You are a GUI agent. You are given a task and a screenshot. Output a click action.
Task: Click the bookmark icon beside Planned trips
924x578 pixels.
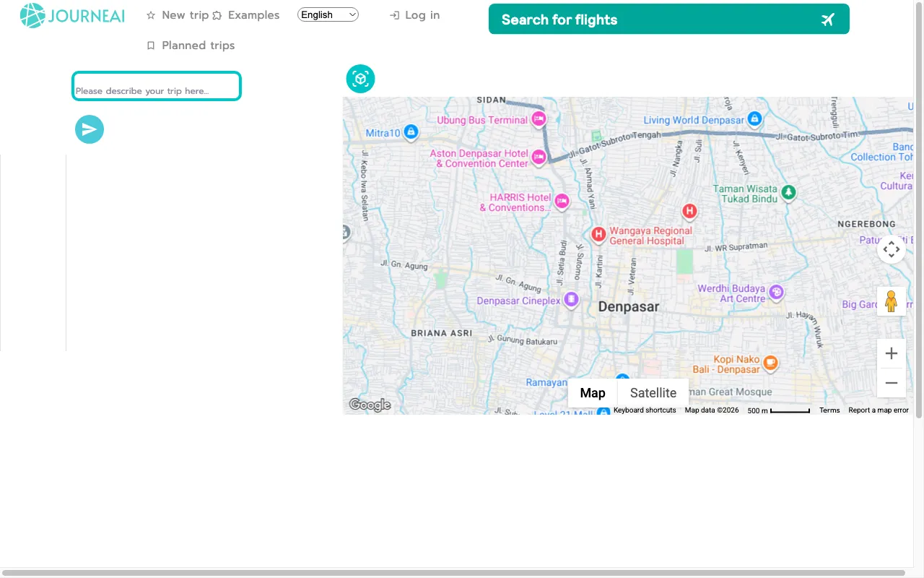[151, 46]
